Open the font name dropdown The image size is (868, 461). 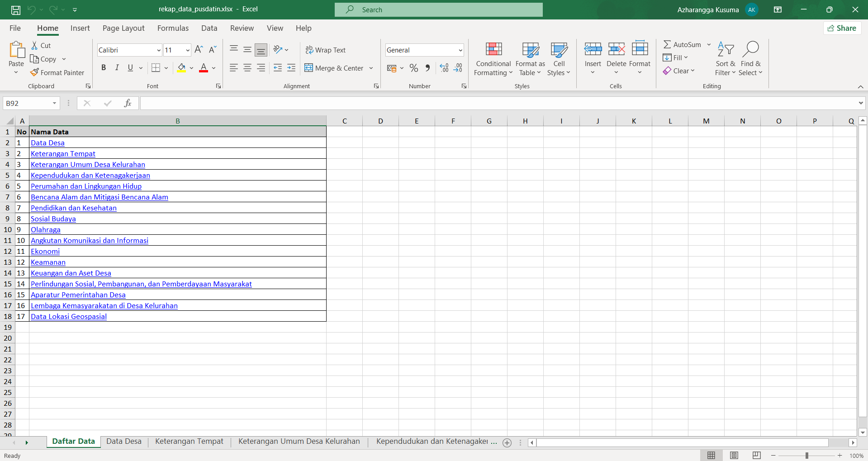(x=159, y=50)
